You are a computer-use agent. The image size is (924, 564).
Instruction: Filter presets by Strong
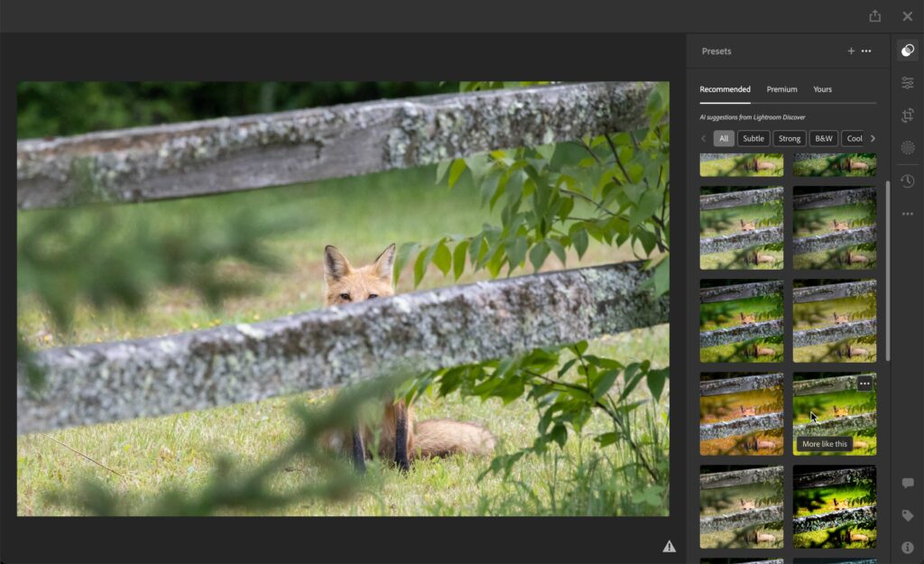click(789, 138)
